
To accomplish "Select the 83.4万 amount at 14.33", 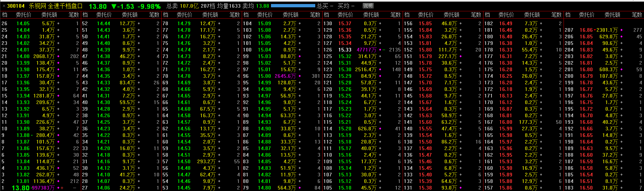I will pos(127,83).
